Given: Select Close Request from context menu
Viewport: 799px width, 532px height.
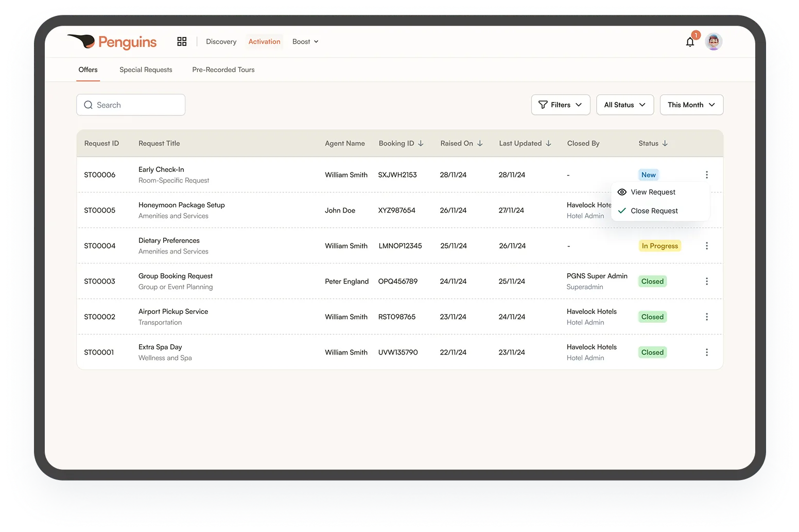Looking at the screenshot, I should pos(654,211).
